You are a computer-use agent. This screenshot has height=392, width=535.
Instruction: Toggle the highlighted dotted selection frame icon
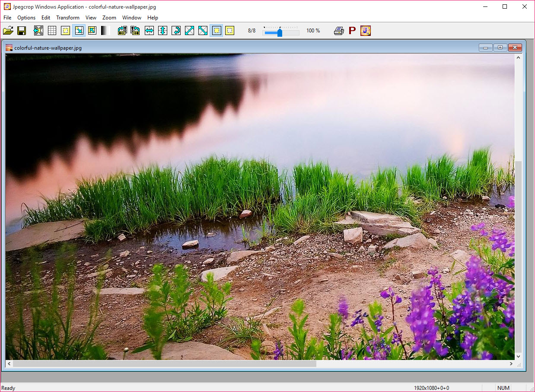[217, 31]
